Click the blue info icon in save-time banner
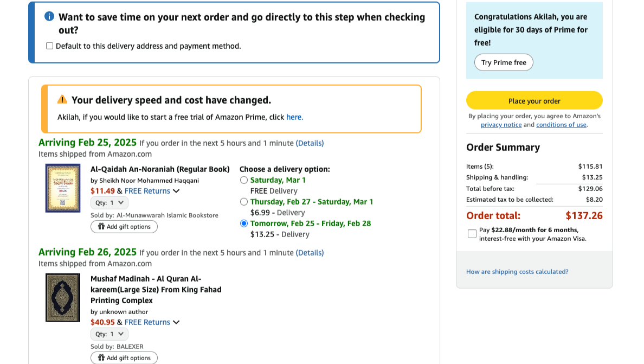Viewport: 644px width, 364px height. click(49, 17)
